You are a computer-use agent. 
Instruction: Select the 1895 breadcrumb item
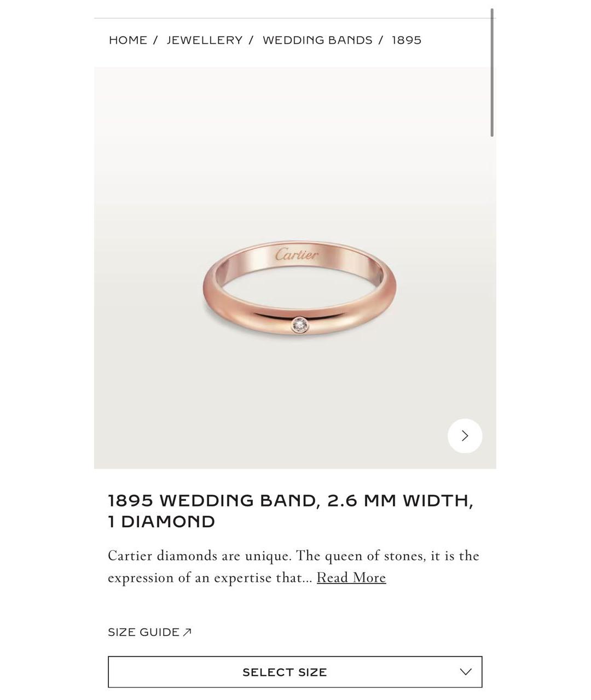coord(407,40)
